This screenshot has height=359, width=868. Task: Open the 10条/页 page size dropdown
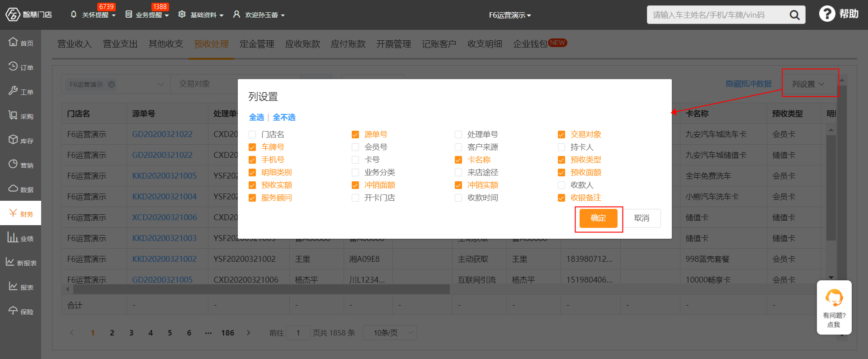click(390, 333)
